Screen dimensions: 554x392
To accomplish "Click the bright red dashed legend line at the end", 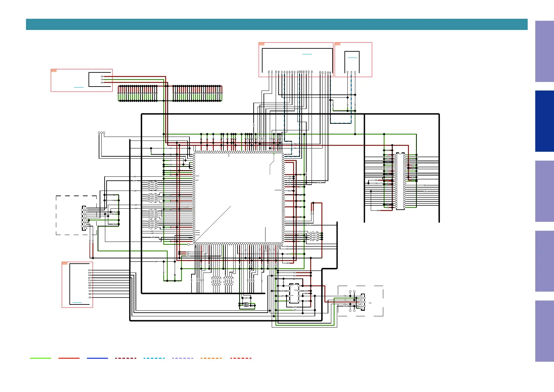I will pos(241,358).
